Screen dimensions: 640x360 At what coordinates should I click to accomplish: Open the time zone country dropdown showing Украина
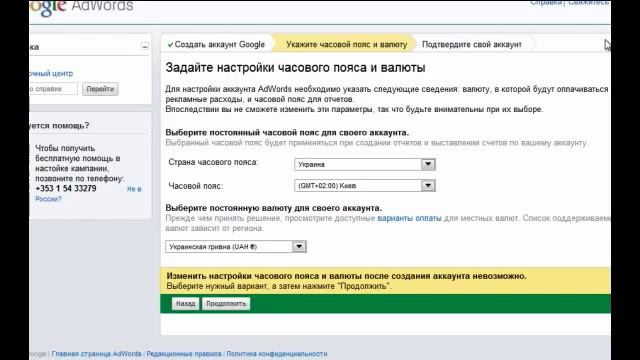[364, 164]
